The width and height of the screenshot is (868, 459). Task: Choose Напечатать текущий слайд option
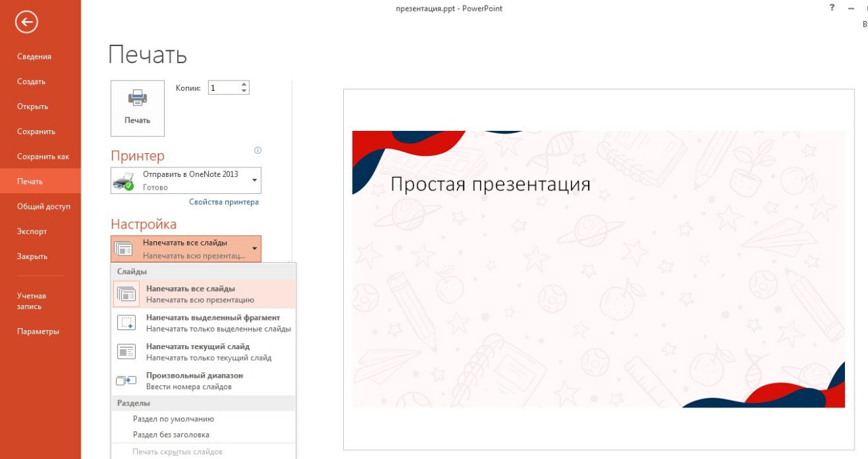203,352
